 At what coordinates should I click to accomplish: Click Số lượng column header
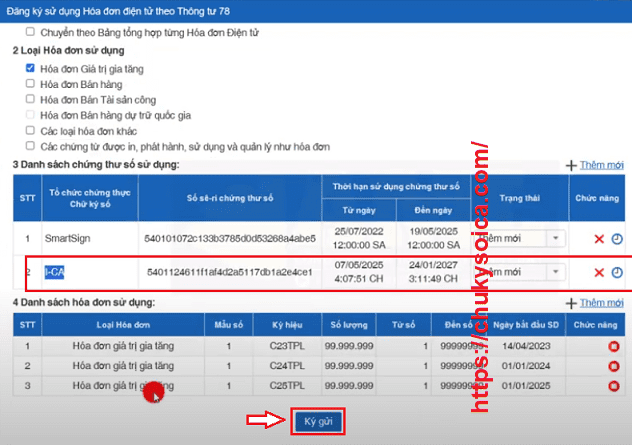click(349, 325)
